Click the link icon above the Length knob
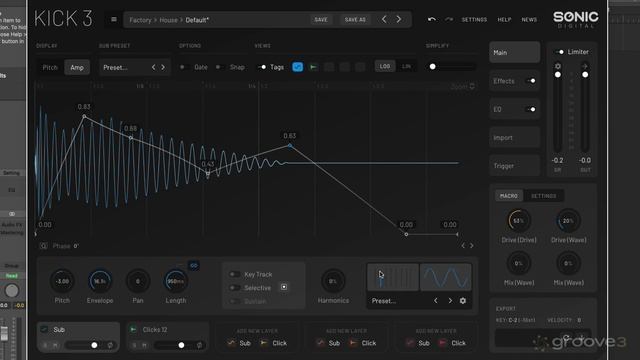Screen dimensions: 640x360 [193, 265]
